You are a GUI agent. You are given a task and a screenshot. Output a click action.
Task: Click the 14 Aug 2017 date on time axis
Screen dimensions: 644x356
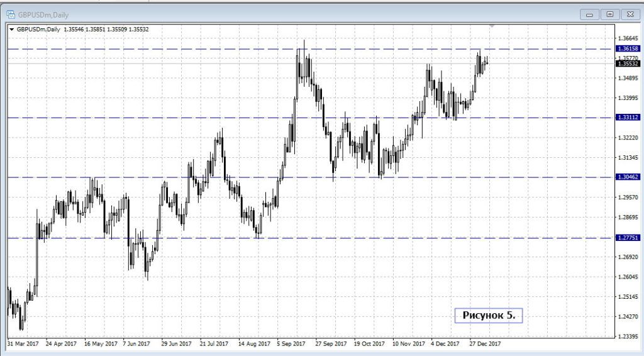point(254,344)
